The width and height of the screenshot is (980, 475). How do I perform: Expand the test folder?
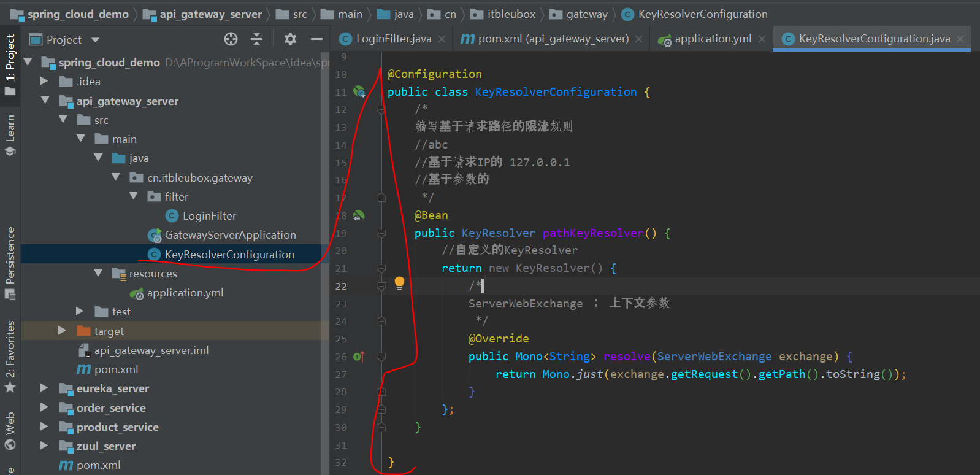point(80,311)
